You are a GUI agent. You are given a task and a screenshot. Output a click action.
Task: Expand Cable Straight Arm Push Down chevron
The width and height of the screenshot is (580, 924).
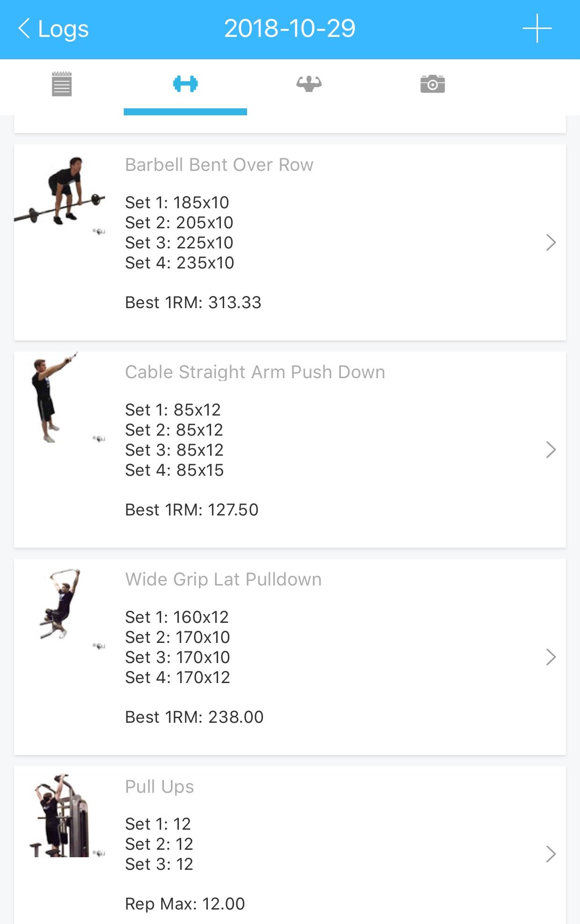(x=551, y=450)
